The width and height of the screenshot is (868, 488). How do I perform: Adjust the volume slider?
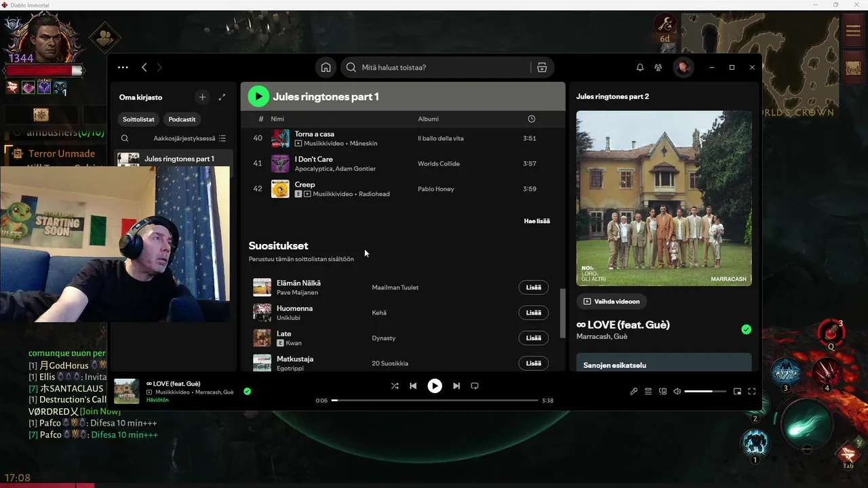pyautogui.click(x=705, y=391)
